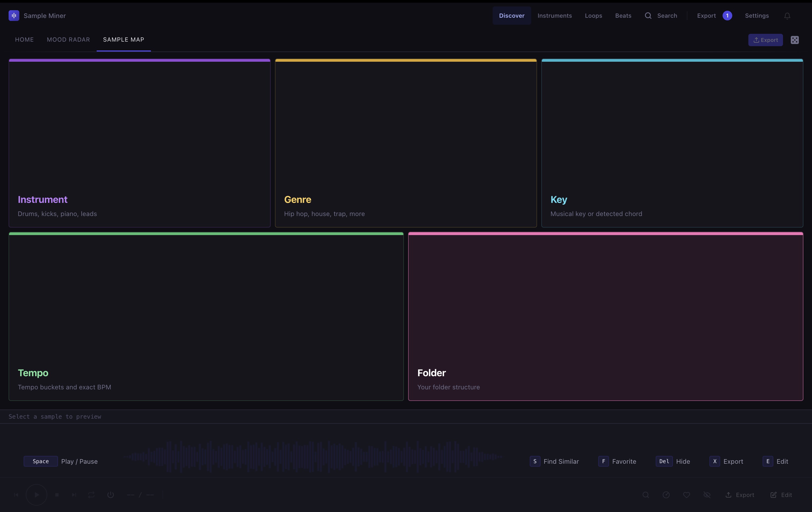Click the find similar magnifier icon in player bar

[646, 495]
